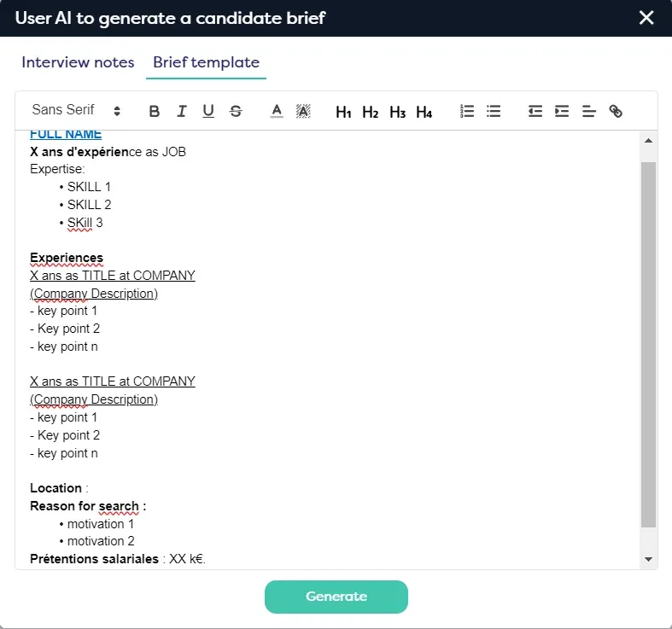
Task: Toggle italic formatting
Action: [181, 111]
